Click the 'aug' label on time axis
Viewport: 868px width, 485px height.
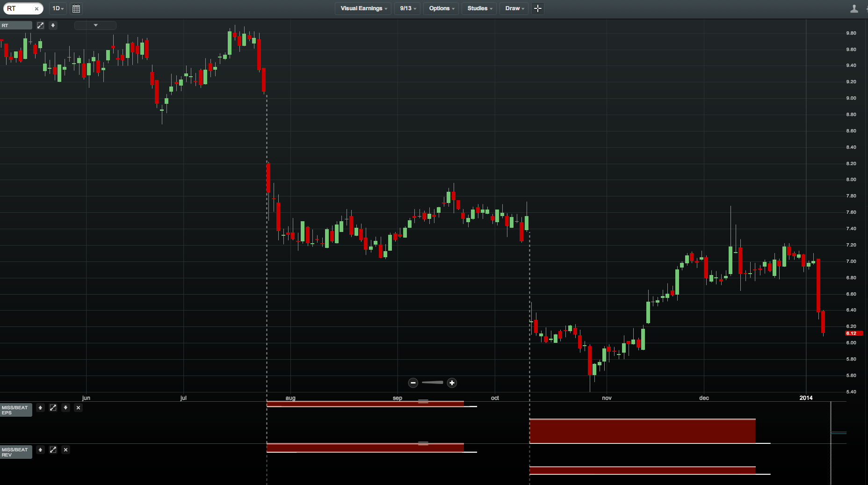point(290,398)
